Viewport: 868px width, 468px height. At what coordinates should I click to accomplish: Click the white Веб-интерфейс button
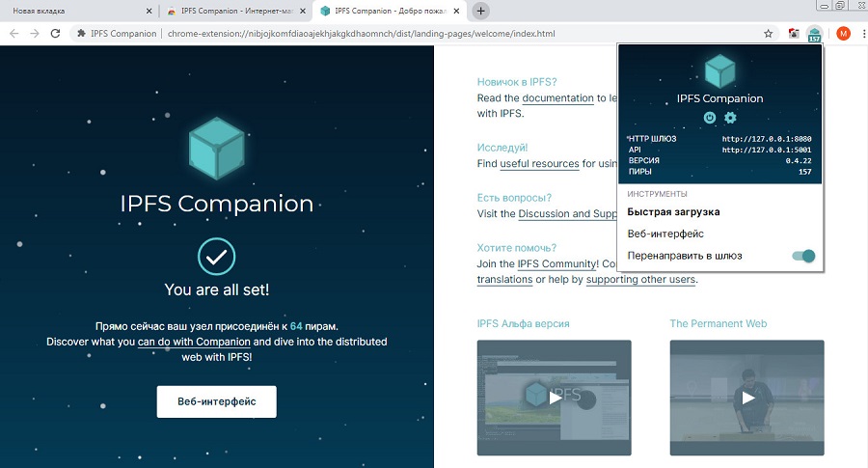tap(216, 401)
